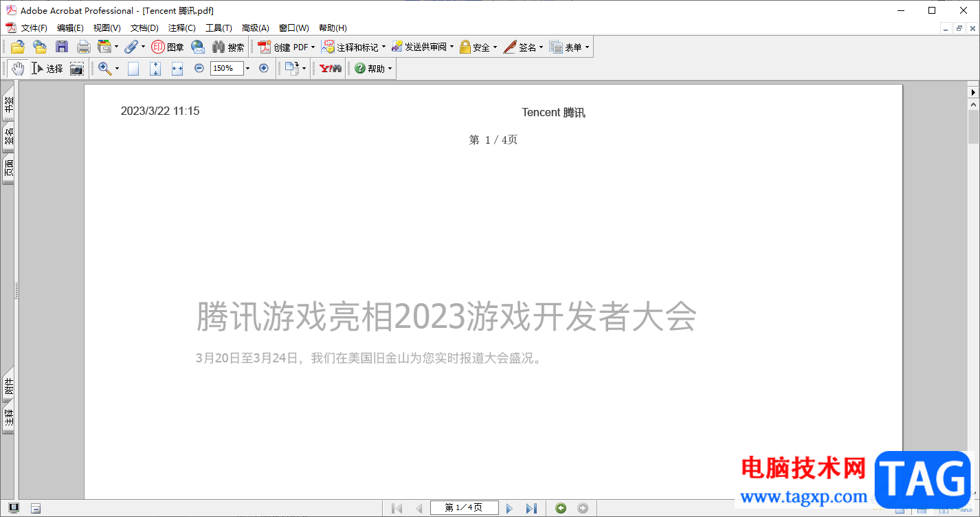Click the scrollbar up arrow
The width and height of the screenshot is (980, 517).
pos(973,104)
